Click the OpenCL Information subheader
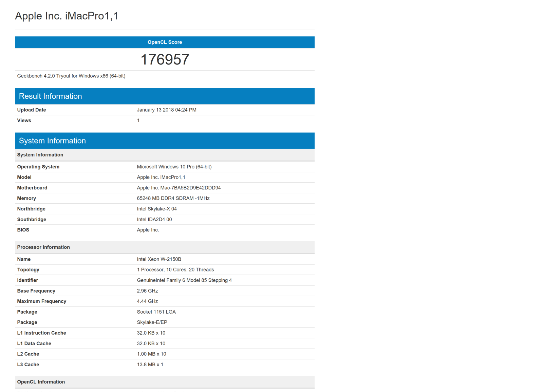This screenshot has width=543, height=392. 165,382
